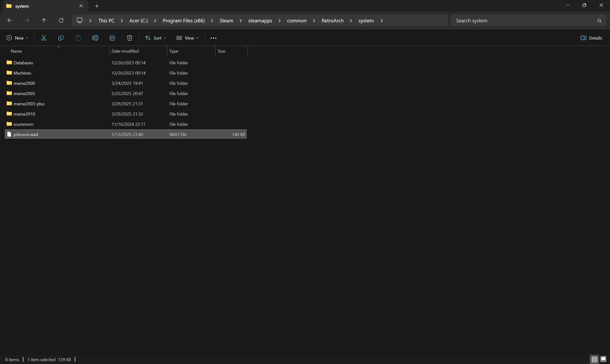
Task: Sort by Date modified column header
Action: pos(138,51)
